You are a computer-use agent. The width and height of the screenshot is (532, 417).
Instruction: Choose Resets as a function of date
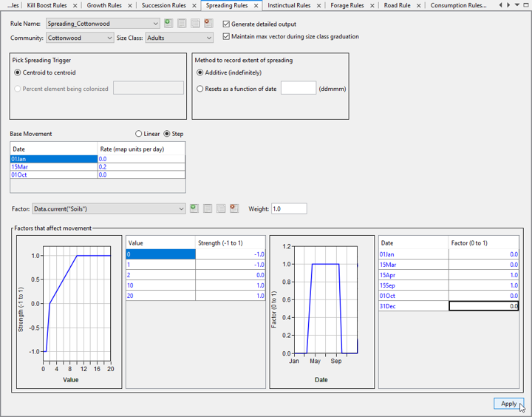[200, 89]
